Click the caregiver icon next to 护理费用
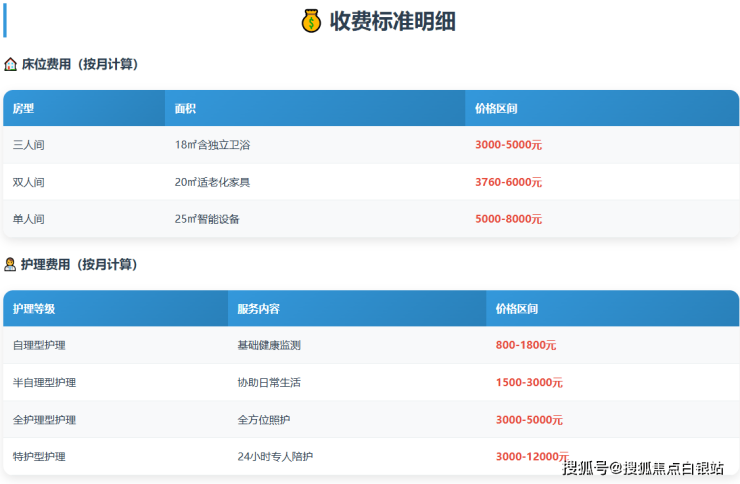The image size is (740, 484). pyautogui.click(x=10, y=264)
